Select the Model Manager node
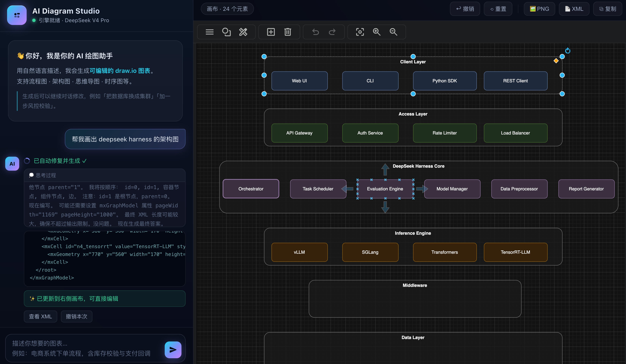The width and height of the screenshot is (626, 364). tap(452, 189)
